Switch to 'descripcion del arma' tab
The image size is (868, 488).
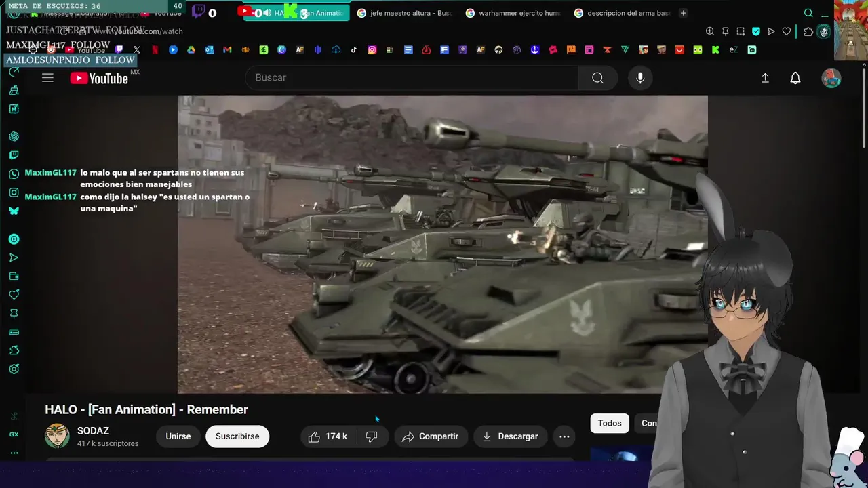(621, 13)
